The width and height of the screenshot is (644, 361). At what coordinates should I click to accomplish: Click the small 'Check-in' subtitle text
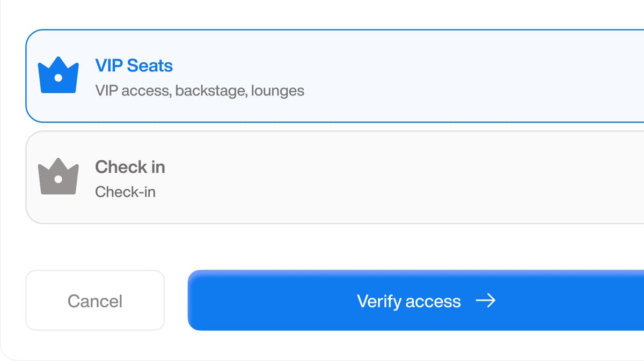click(x=125, y=192)
